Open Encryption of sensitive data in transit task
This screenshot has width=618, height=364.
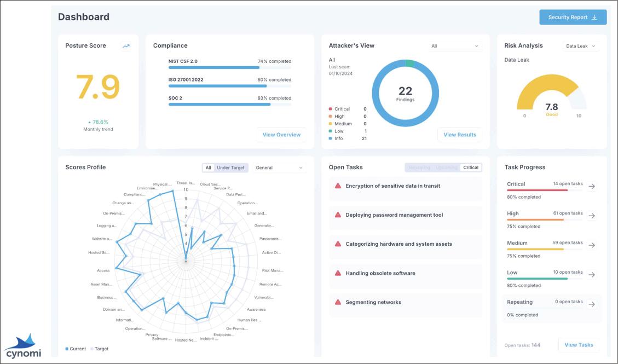click(x=392, y=186)
